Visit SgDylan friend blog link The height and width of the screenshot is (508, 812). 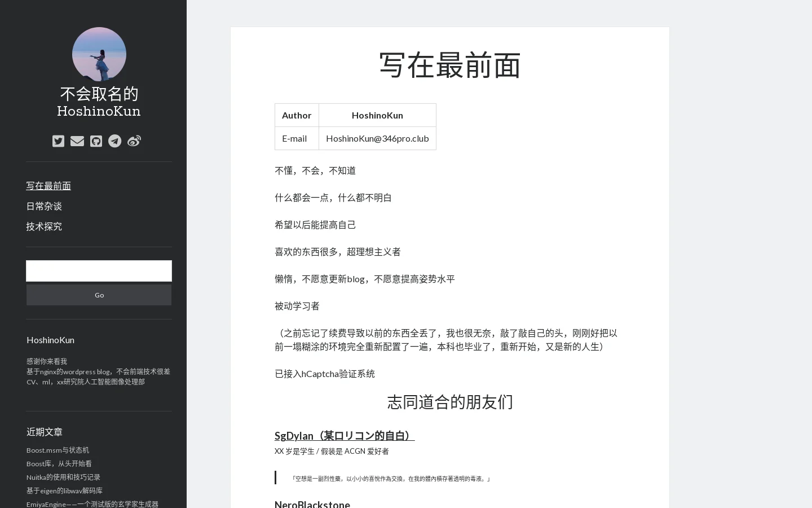[x=344, y=435]
